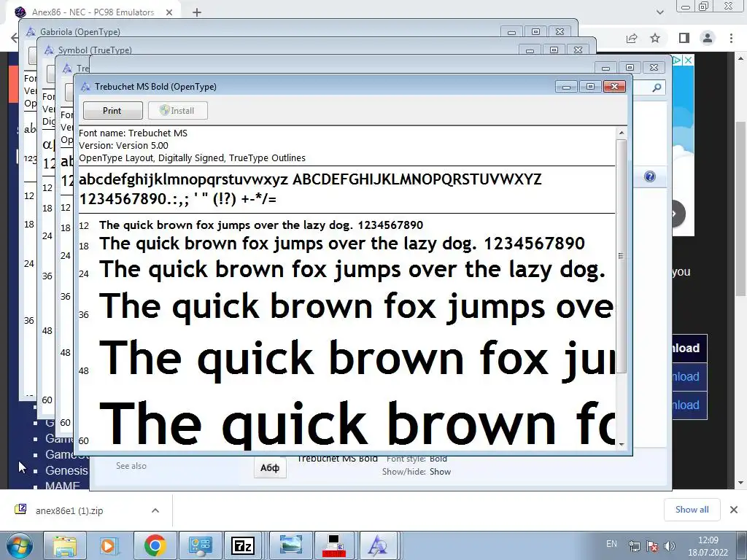
Task: Select the Anex86 - NEC - PC98 Emulators tab
Action: (x=93, y=12)
